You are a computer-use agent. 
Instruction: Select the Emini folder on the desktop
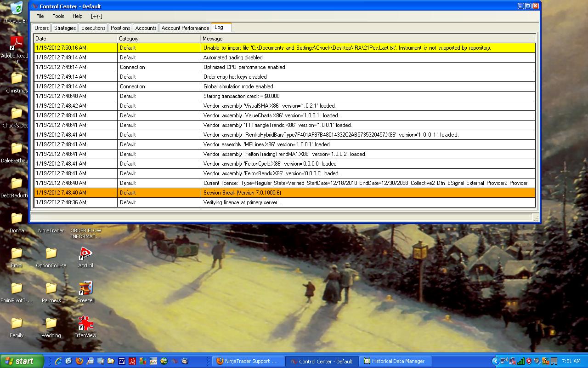click(17, 257)
